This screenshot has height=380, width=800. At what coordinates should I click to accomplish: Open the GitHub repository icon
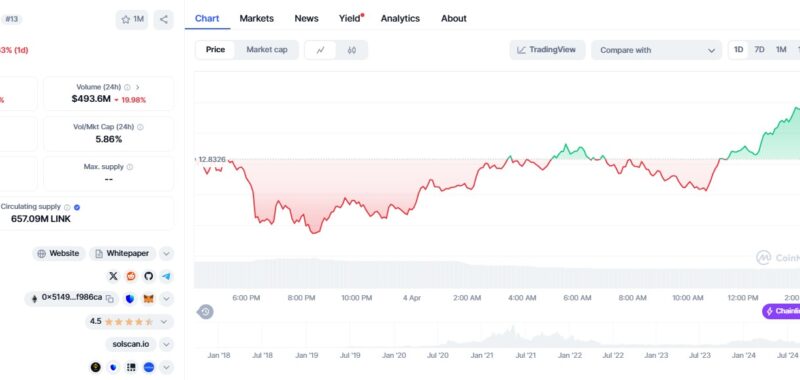click(148, 276)
